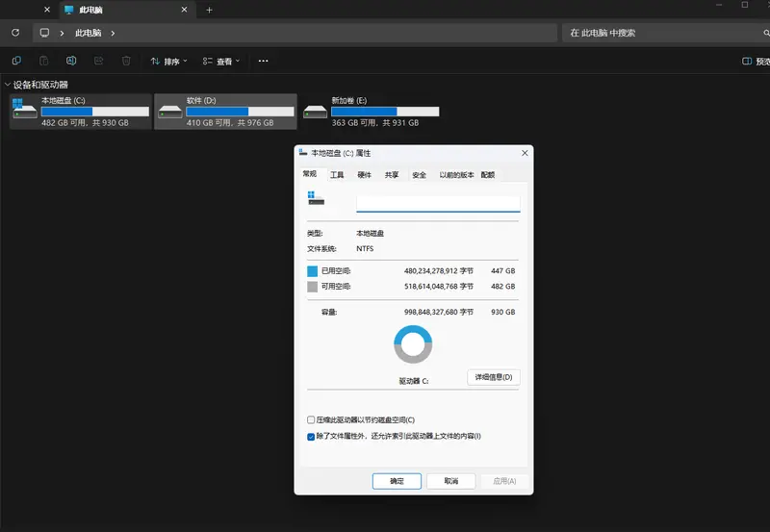Image resolution: width=770 pixels, height=532 pixels.
Task: Click the E: drive usage bar
Action: coord(386,112)
